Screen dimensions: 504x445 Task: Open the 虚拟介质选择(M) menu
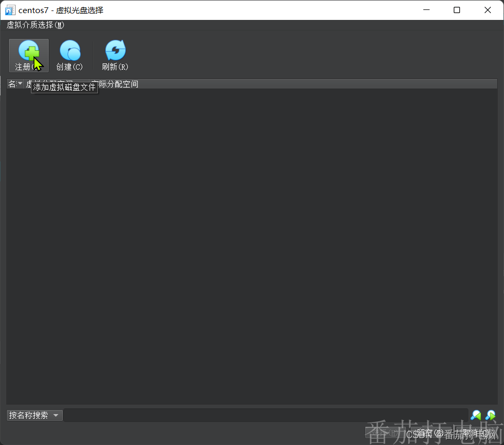(35, 25)
